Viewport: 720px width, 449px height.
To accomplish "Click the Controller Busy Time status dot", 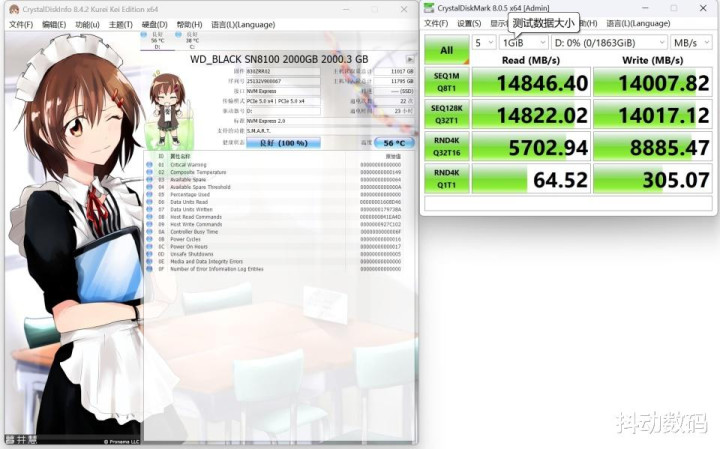I will coord(149,231).
